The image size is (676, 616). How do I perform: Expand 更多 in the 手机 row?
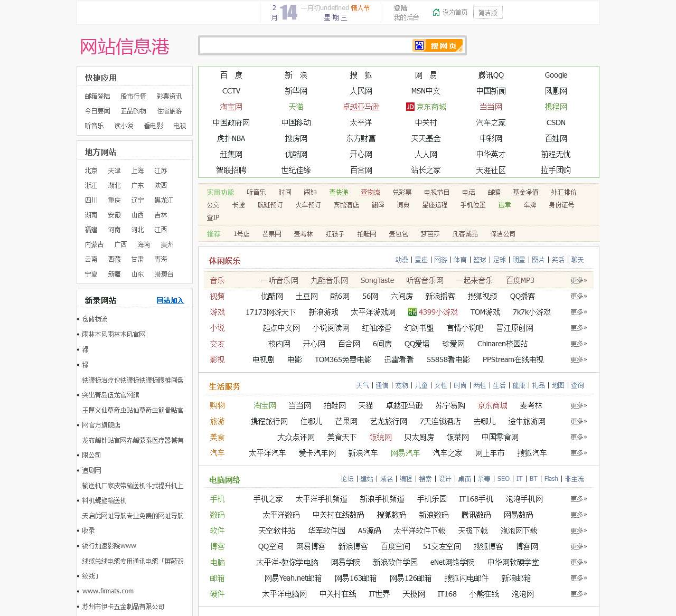pyautogui.click(x=579, y=499)
